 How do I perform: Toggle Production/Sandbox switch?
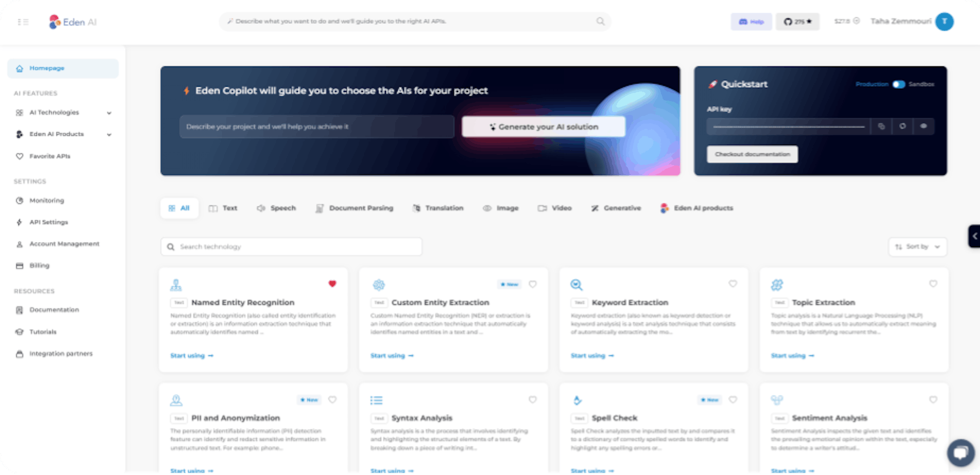pos(898,84)
